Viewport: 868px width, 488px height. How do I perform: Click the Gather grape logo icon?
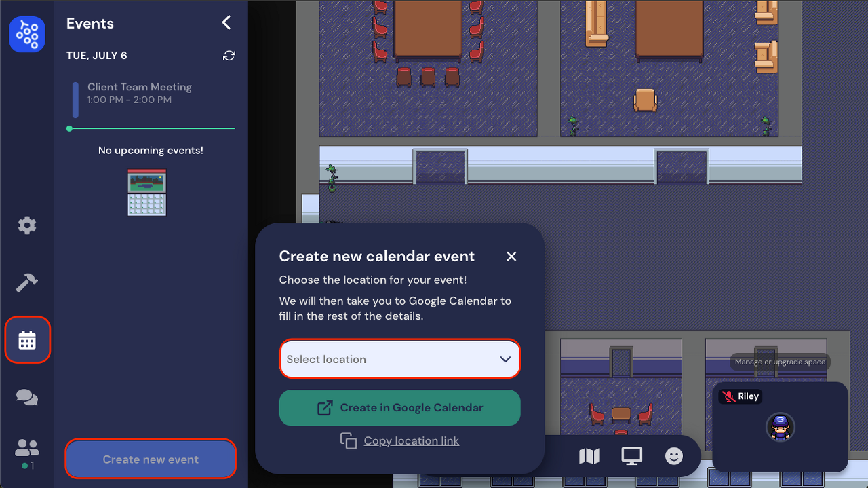tap(27, 34)
